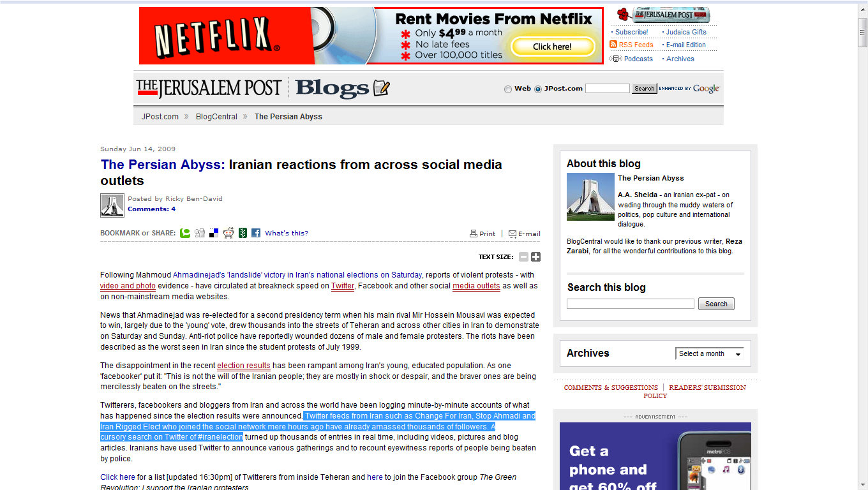Click the Blogs pencil notepad icon
Viewport: 868px width, 490px height.
pos(382,88)
